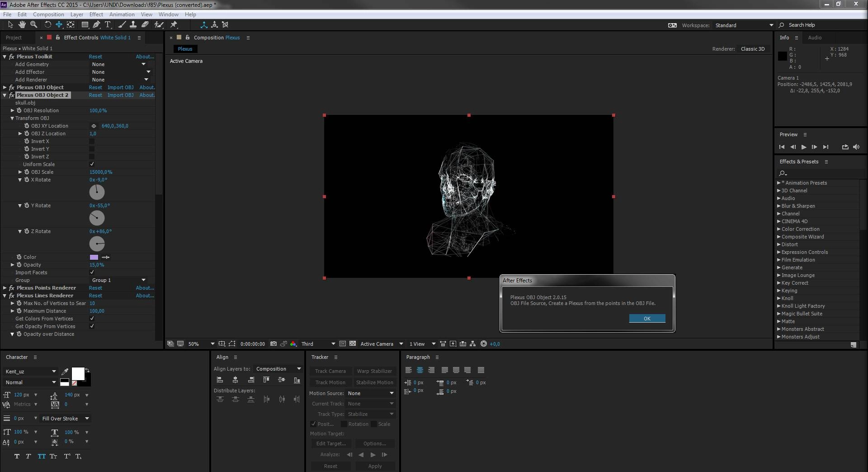Select the Clone Stamp tool
868x472 pixels.
click(x=133, y=24)
